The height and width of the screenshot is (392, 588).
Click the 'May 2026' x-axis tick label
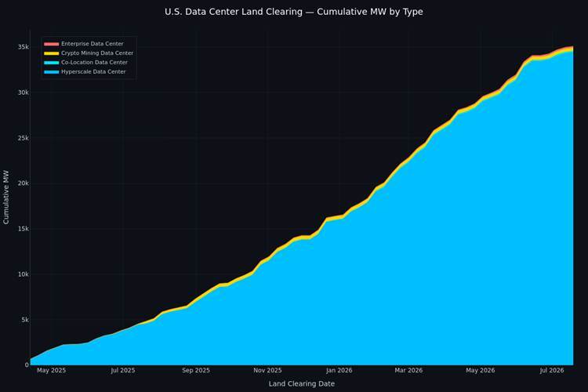[481, 371]
